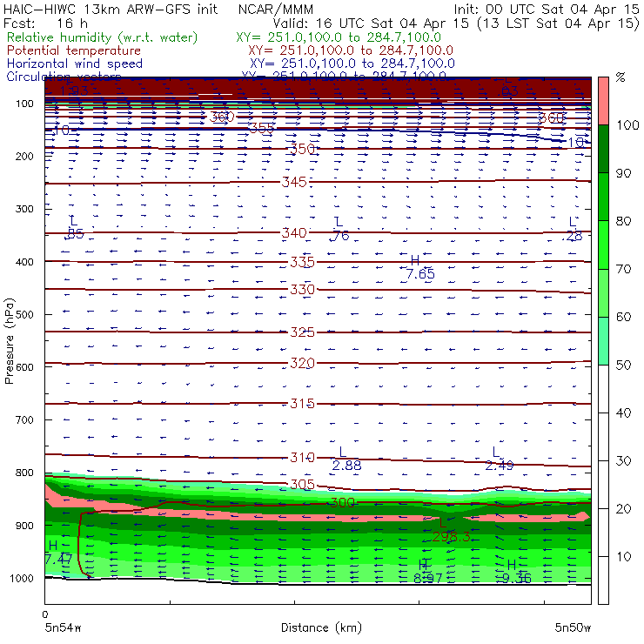
Task: Click the L .76 wind minimum label
Action: [339, 229]
